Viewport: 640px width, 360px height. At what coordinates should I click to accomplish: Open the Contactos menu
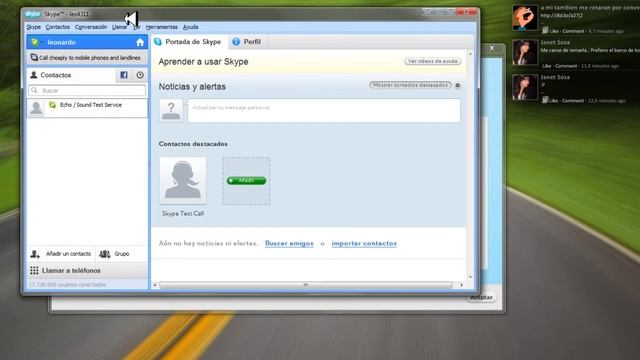pyautogui.click(x=58, y=27)
